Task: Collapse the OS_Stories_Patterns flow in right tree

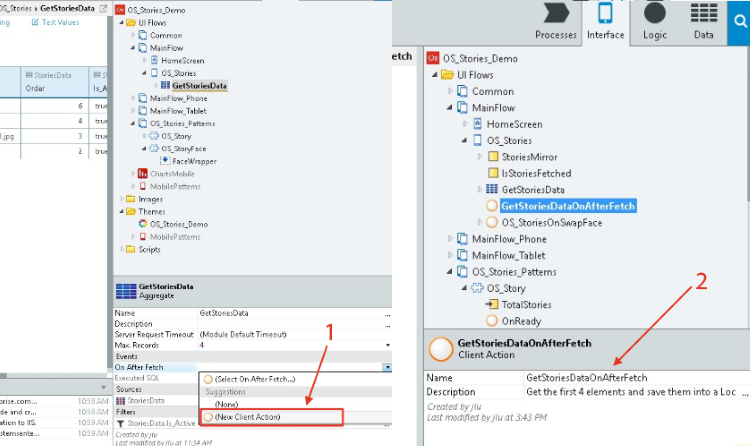Action: pyautogui.click(x=449, y=271)
